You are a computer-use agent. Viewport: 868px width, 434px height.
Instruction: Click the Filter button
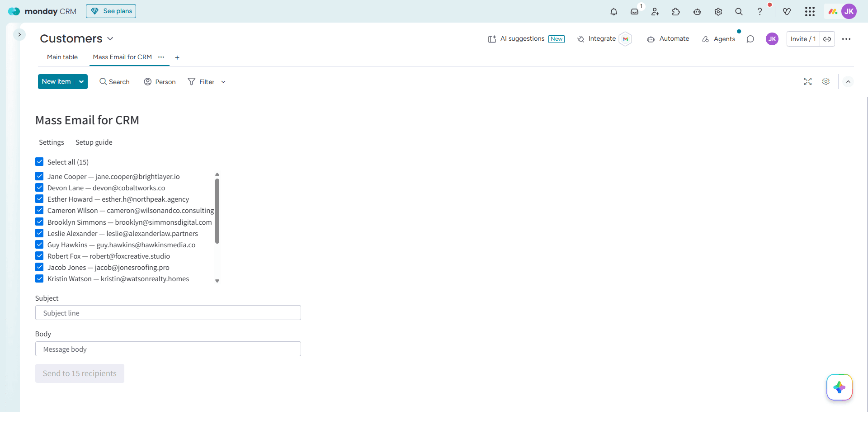click(x=201, y=82)
